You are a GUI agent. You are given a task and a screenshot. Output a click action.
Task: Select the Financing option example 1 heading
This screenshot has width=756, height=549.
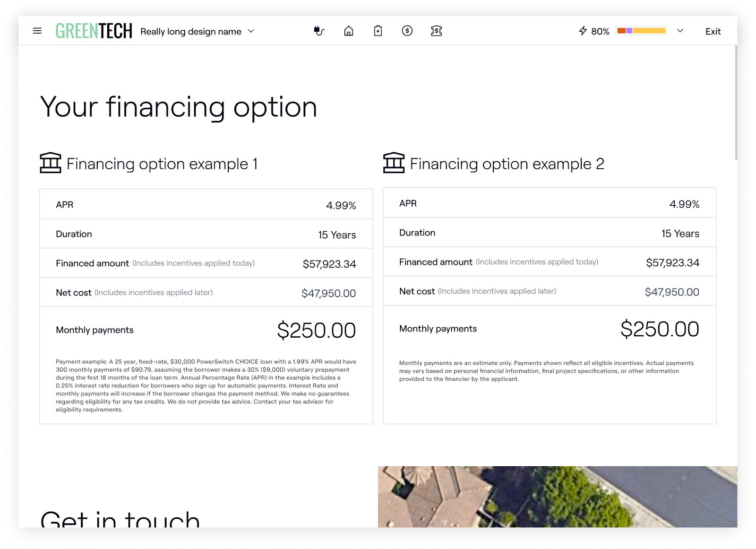[x=162, y=164]
